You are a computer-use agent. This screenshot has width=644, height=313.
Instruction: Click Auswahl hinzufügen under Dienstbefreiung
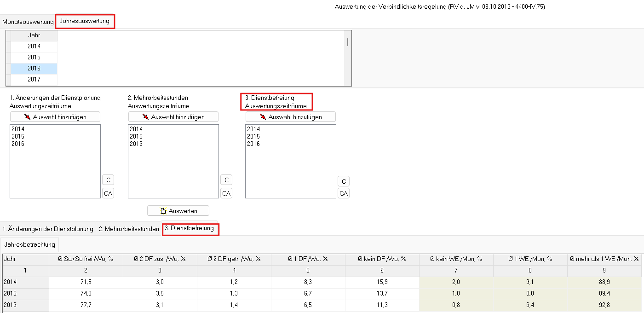pos(291,117)
